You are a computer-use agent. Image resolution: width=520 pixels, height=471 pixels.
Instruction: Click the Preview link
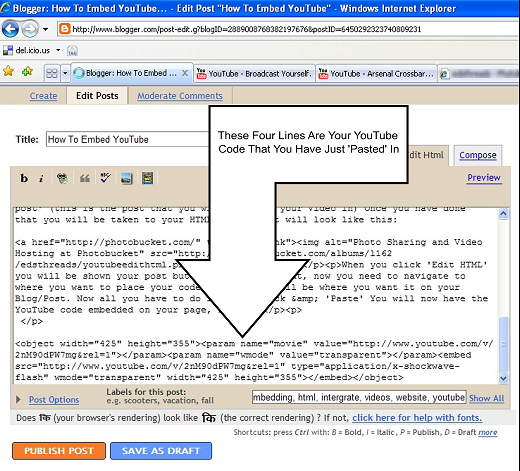point(484,177)
